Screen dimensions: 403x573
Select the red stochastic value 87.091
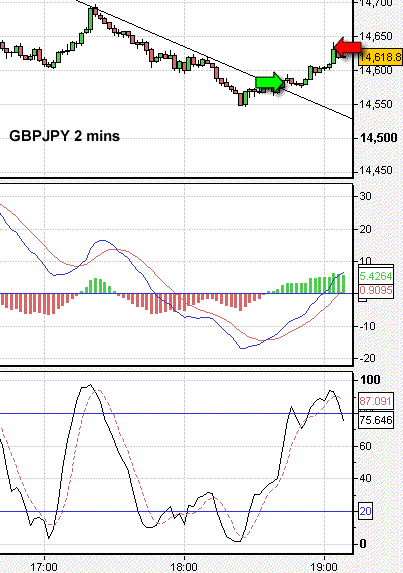point(376,401)
